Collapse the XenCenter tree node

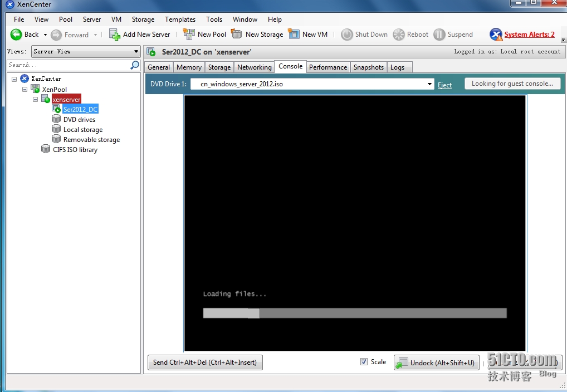(14, 79)
